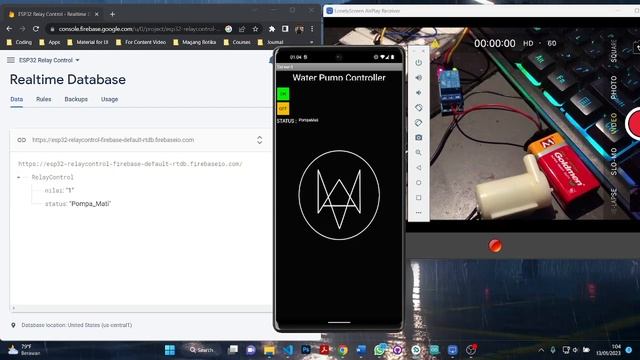Open the Coding bookmarks folder
This screenshot has height=360, width=640.
19,42
